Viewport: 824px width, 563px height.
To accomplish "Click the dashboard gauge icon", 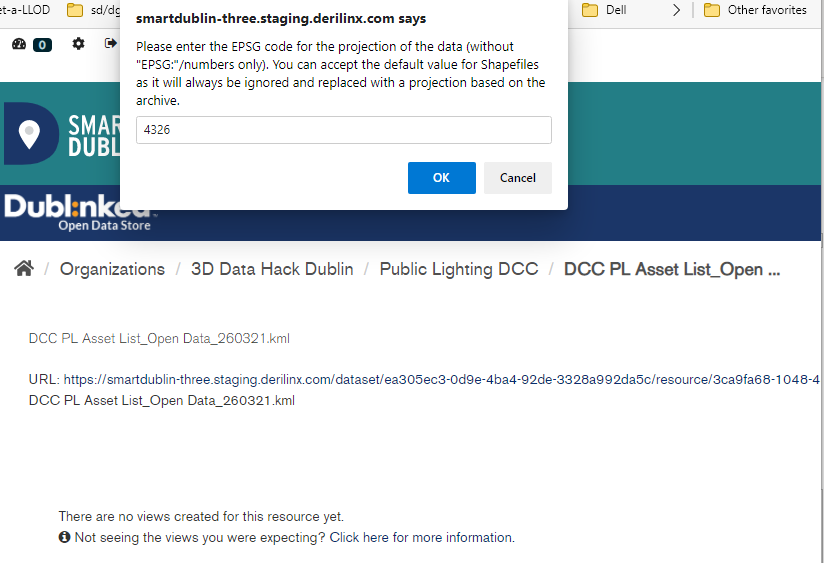I will point(19,44).
